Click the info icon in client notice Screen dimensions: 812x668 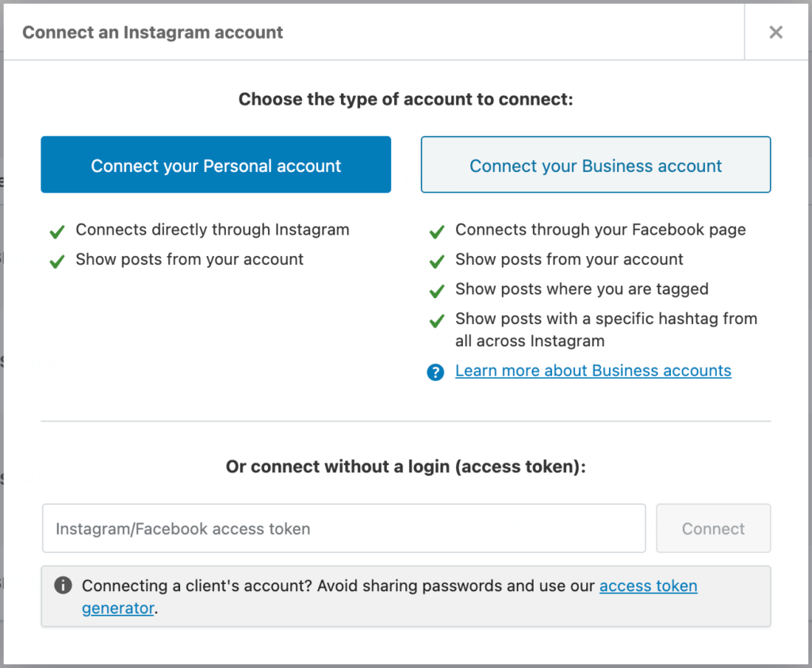point(63,586)
